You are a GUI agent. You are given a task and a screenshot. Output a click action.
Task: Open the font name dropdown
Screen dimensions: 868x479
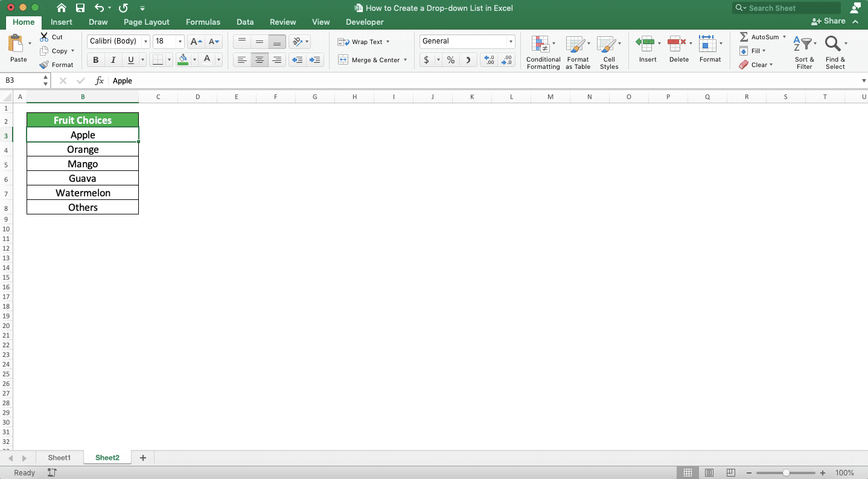pyautogui.click(x=145, y=42)
